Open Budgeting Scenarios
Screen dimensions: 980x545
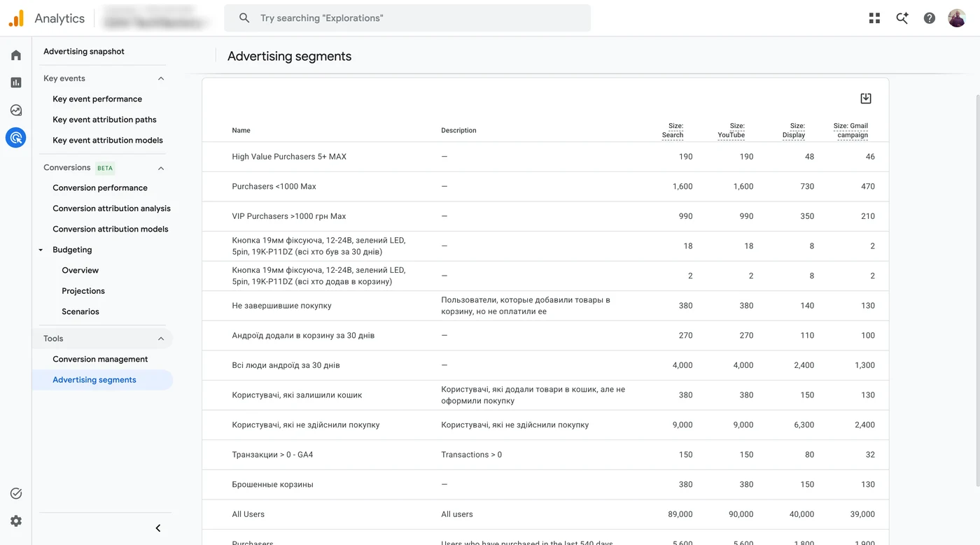[x=80, y=311]
